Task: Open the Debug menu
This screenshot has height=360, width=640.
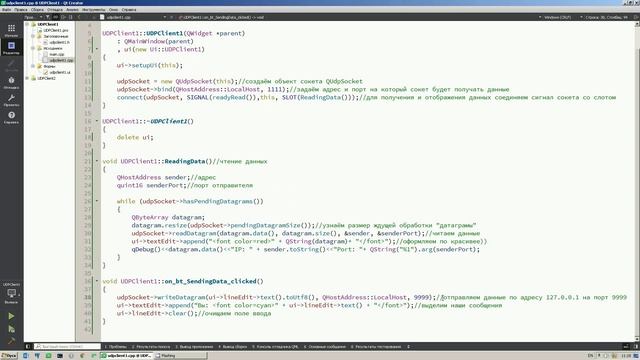Action: click(55, 9)
